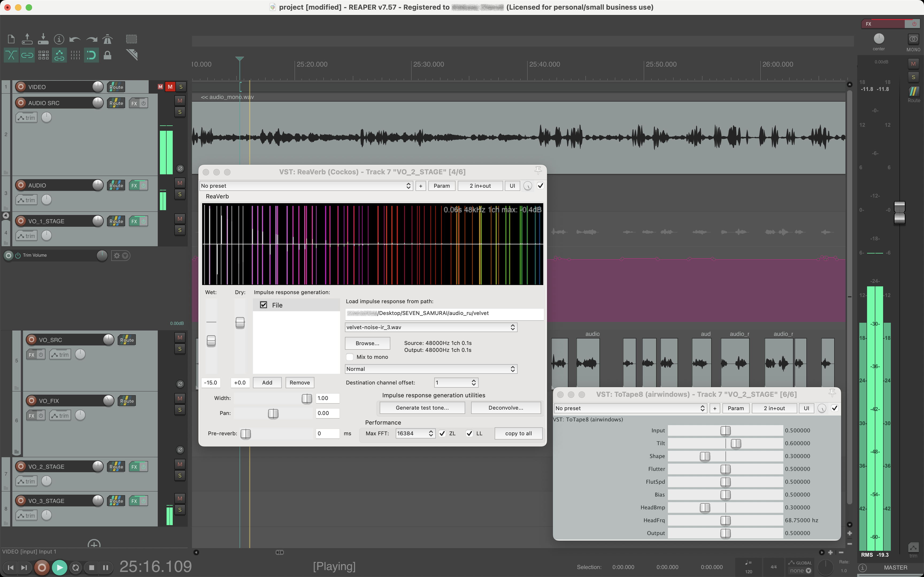Open FX button on AUDIO SRC track
Image resolution: width=924 pixels, height=577 pixels.
134,103
